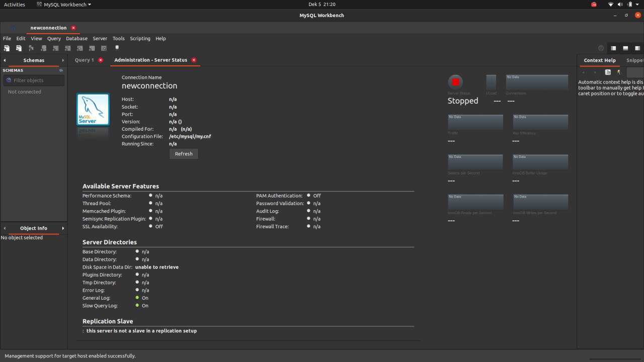Click the Schemas panel left arrow
Image resolution: width=644 pixels, height=362 pixels.
click(x=5, y=60)
